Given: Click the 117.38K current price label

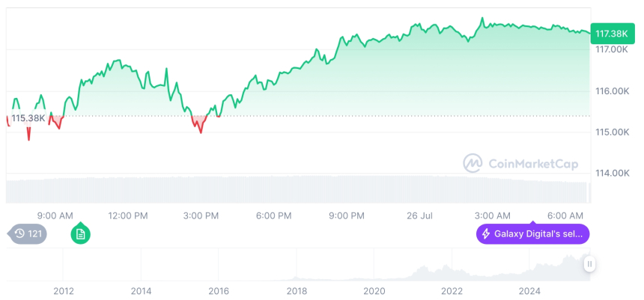Looking at the screenshot, I should [610, 34].
